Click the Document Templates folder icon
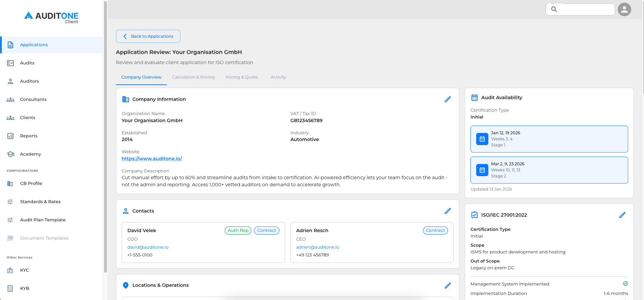 pos(10,238)
